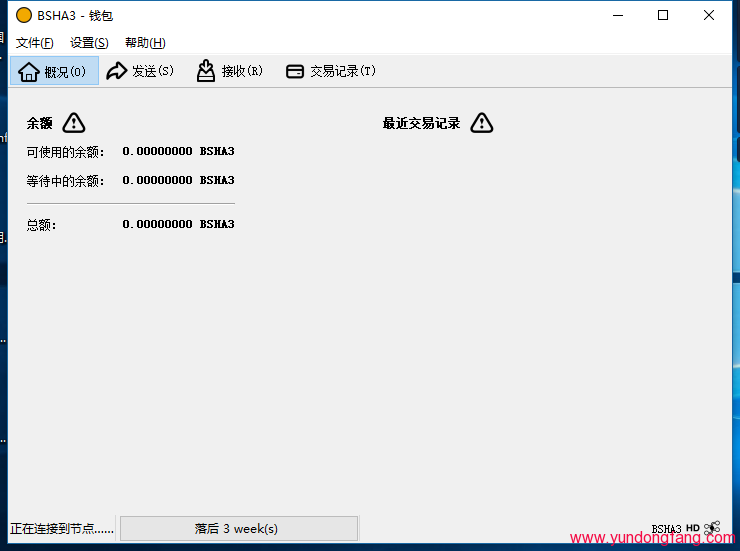Click the total balance 总额 amount
The image size is (740, 551).
178,224
